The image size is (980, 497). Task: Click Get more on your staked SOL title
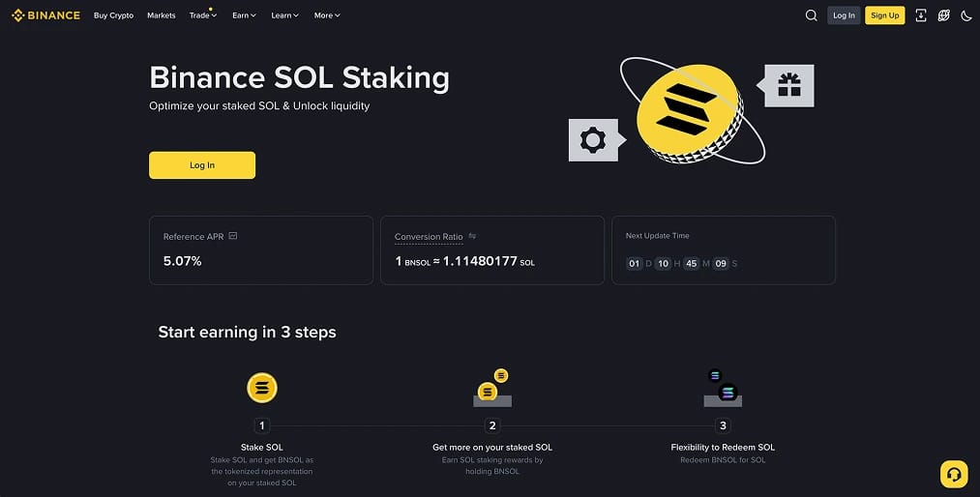492,447
